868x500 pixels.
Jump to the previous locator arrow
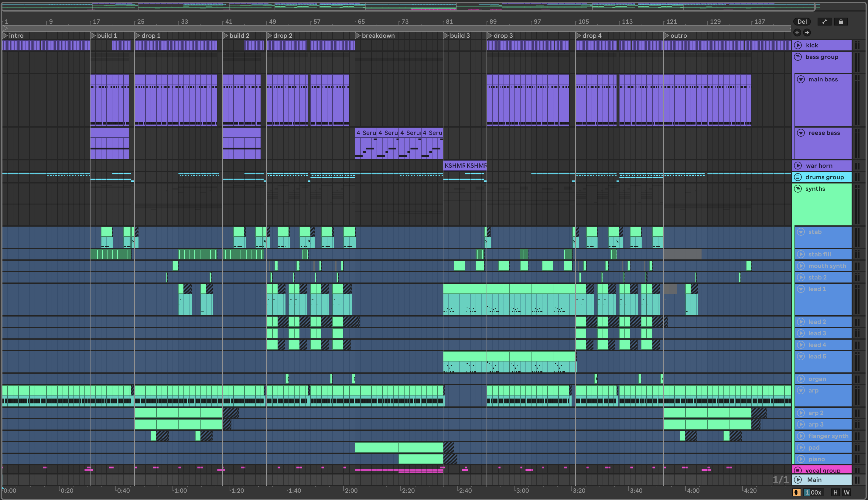(797, 33)
